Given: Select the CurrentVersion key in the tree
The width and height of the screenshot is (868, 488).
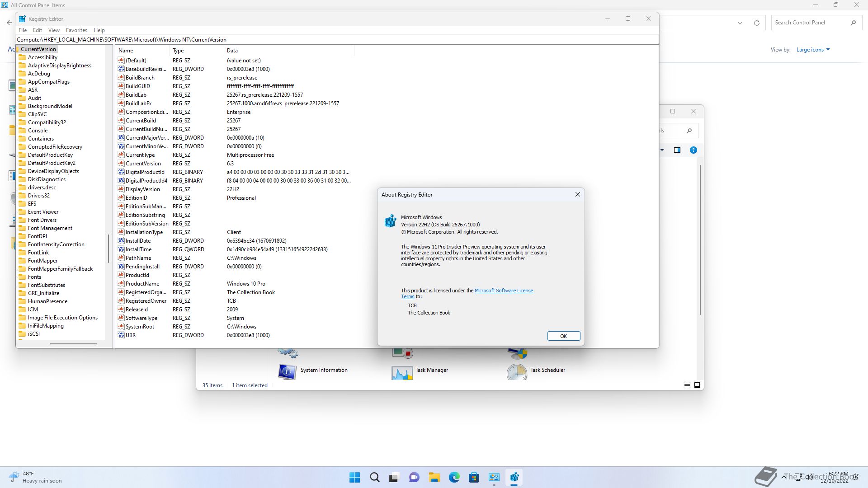Looking at the screenshot, I should tap(38, 49).
